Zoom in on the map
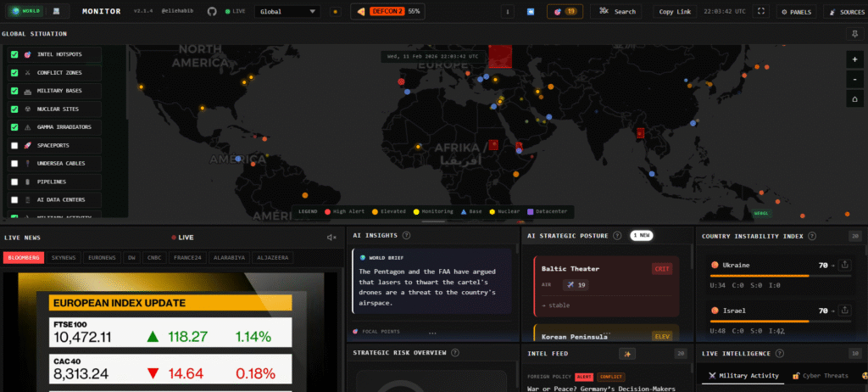Viewport: 868px width, 392px height. (x=854, y=59)
